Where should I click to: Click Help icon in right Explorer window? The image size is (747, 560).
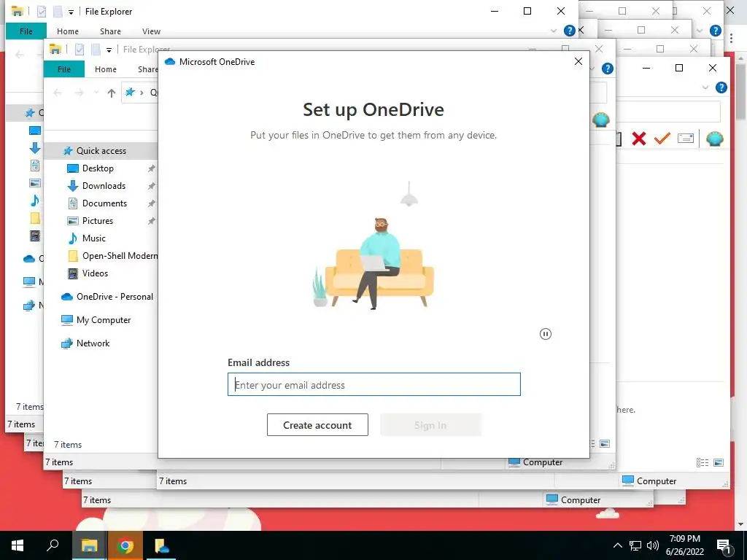tap(721, 87)
